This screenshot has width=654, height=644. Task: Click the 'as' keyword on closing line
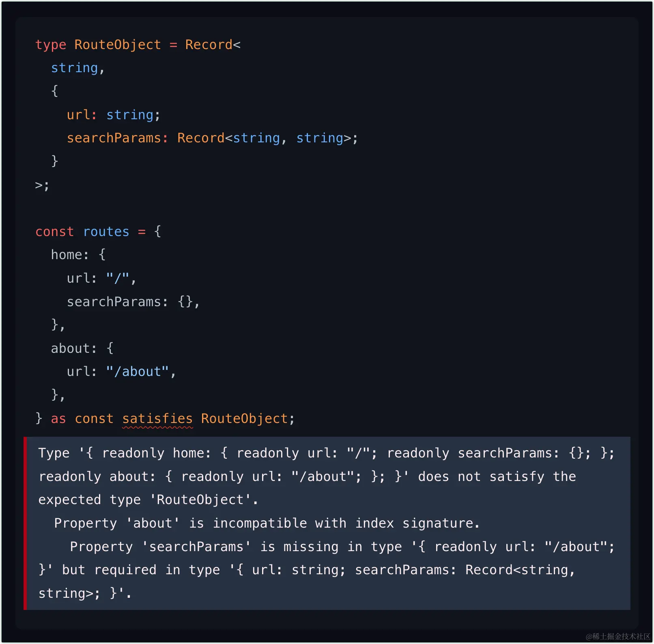point(58,419)
